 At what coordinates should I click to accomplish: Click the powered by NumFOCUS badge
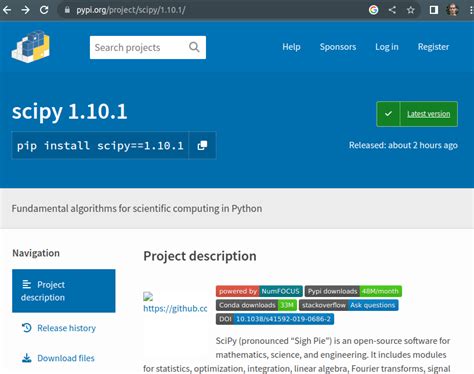(x=259, y=291)
